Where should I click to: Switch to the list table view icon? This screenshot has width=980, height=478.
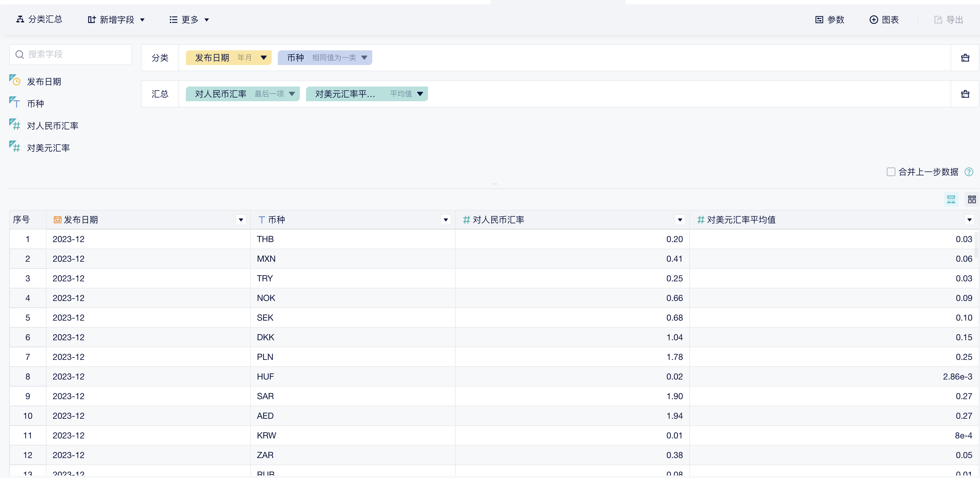point(951,199)
